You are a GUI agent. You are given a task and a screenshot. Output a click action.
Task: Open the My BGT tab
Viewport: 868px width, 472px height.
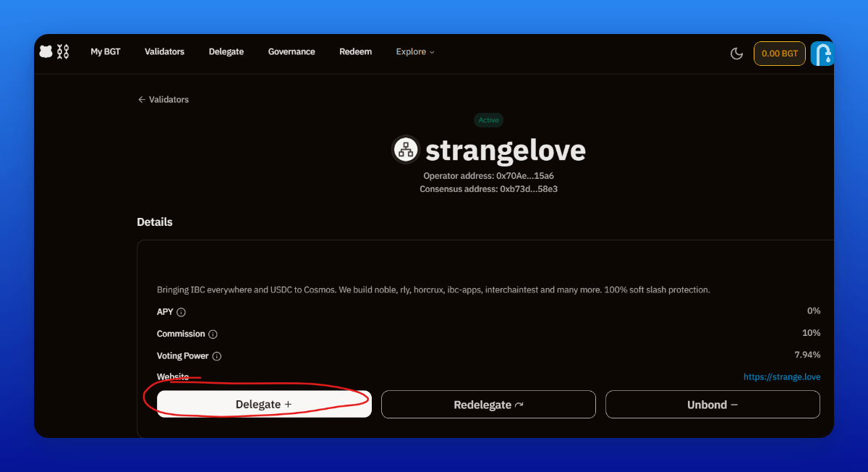point(106,52)
